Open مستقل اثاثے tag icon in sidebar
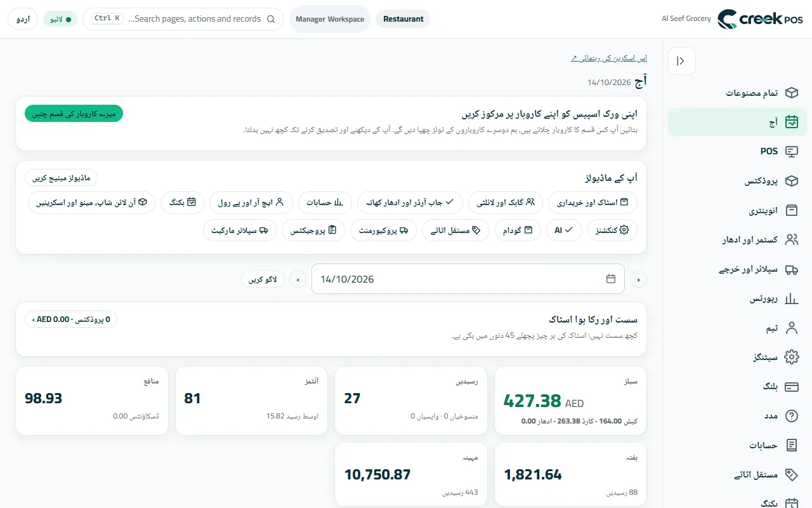812x508 pixels. click(x=791, y=474)
